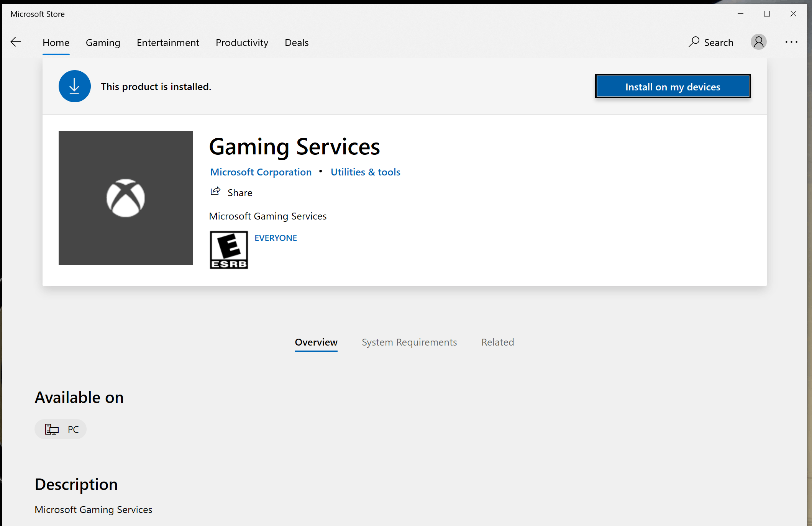This screenshot has height=526, width=812.
Task: Open the user account profile icon
Action: (x=758, y=42)
